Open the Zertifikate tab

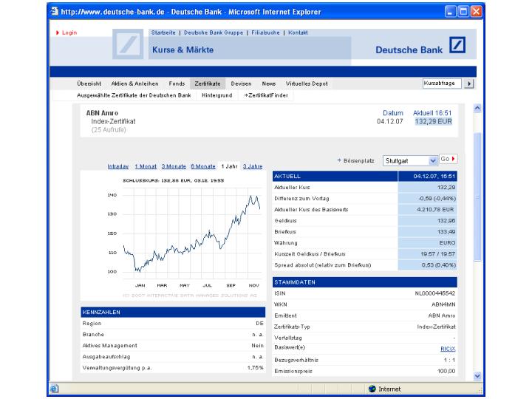(x=208, y=84)
